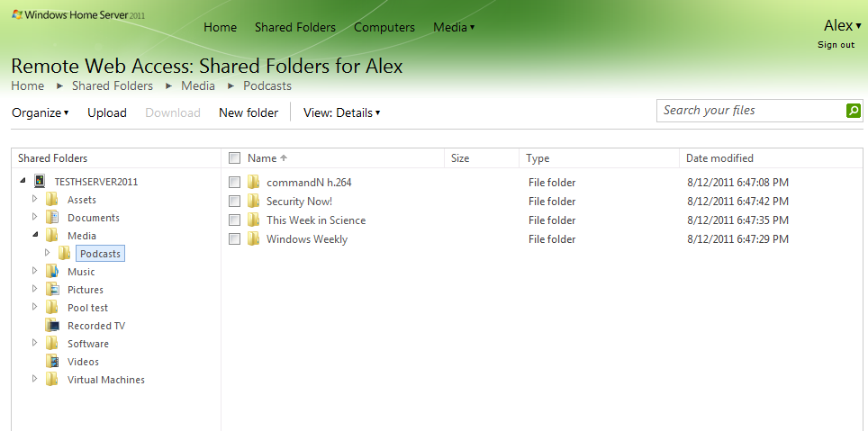Expand the Documents tree node
This screenshot has height=431, width=868.
click(x=35, y=216)
